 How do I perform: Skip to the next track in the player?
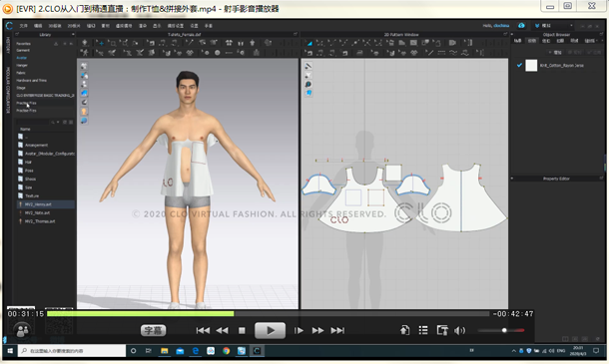[x=337, y=330]
